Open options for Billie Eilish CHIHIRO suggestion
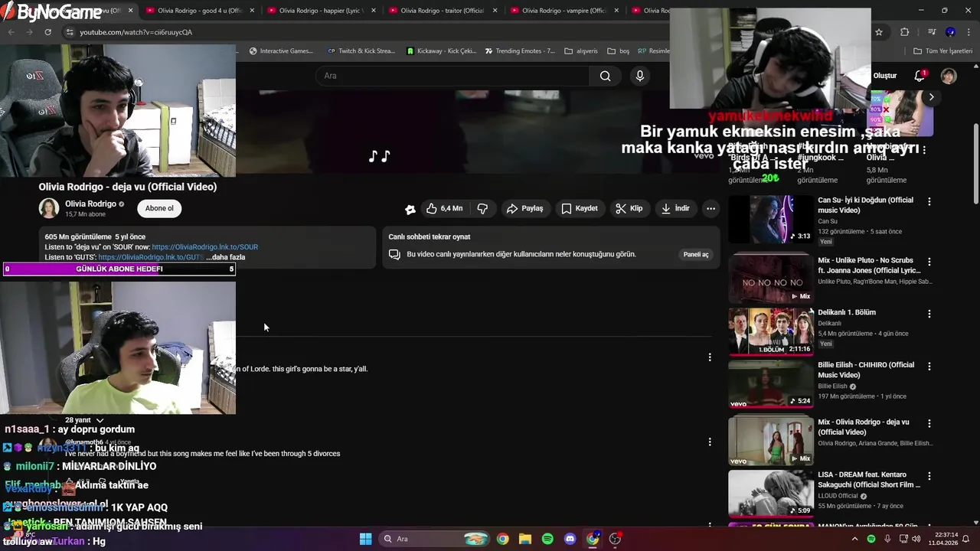 click(929, 367)
